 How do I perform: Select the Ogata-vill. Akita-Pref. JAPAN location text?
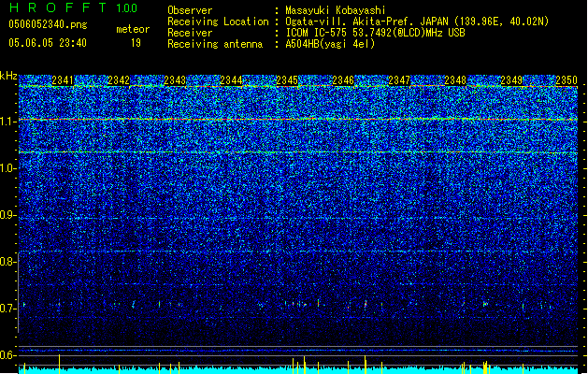tap(417, 22)
